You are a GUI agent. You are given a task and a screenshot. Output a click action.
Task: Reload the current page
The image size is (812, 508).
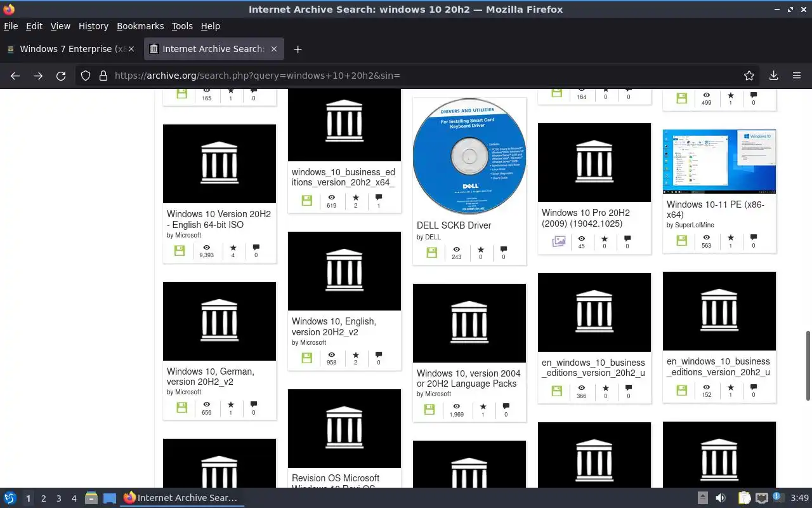[61, 76]
